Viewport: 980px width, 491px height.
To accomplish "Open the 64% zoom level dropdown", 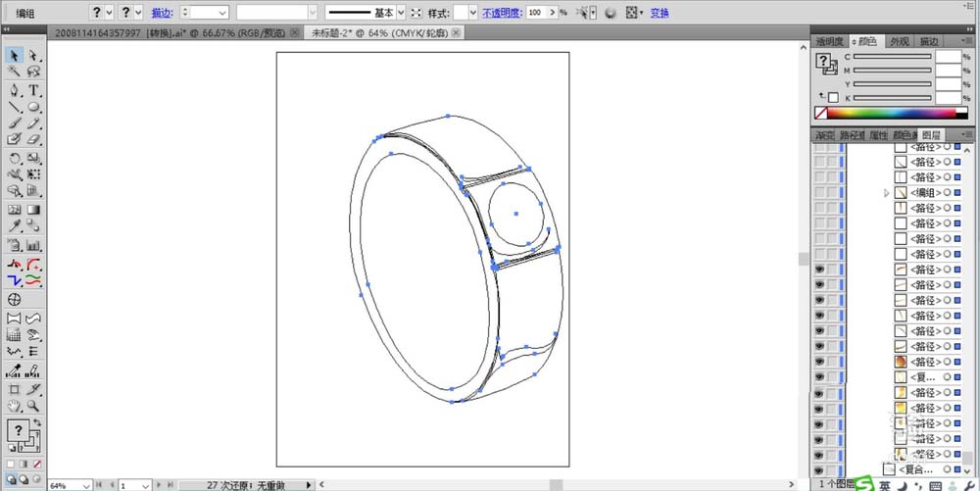I will [x=86, y=485].
